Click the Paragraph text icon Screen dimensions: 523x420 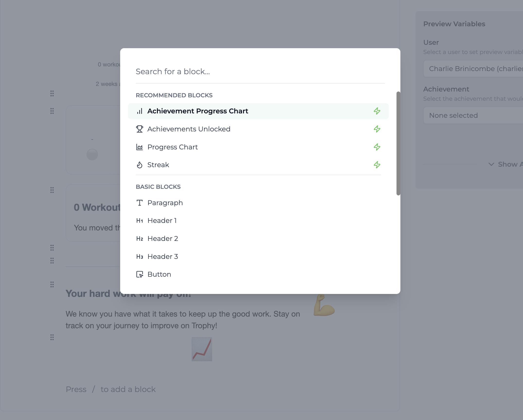coord(140,203)
